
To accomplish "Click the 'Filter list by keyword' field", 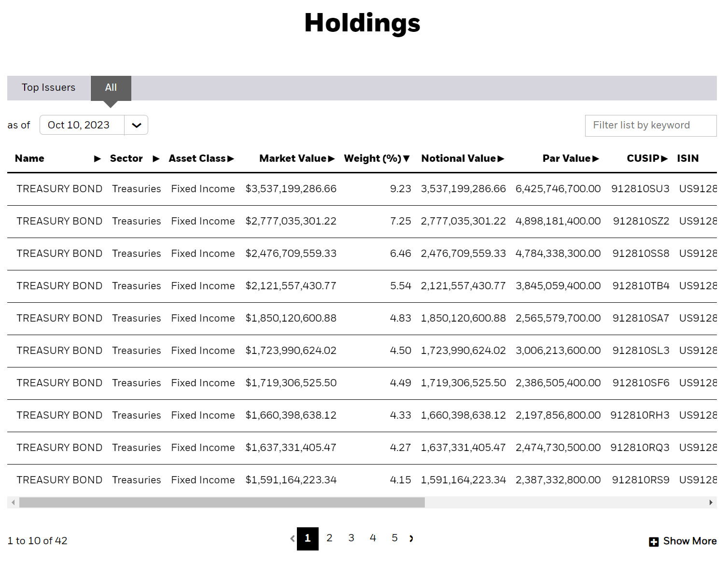I will point(650,125).
